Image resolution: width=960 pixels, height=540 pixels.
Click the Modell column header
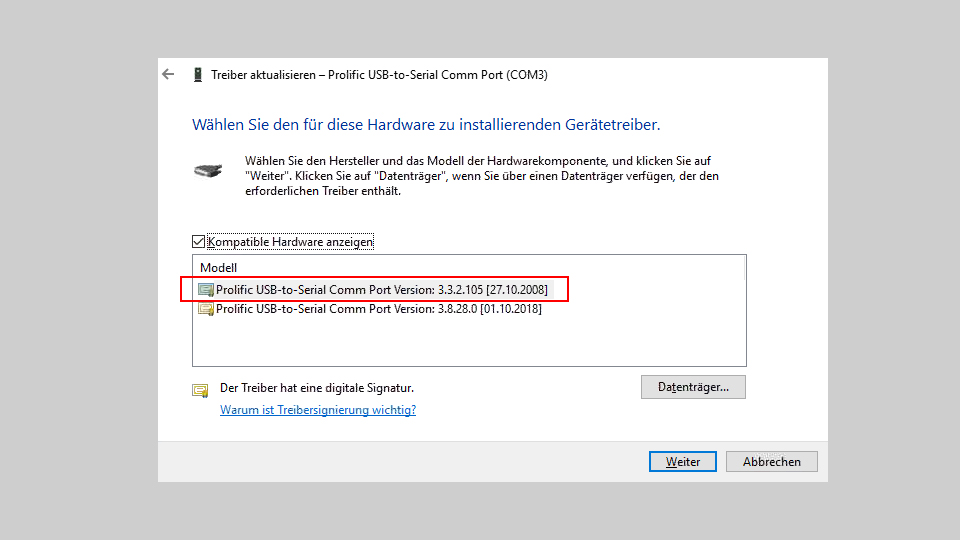(219, 268)
